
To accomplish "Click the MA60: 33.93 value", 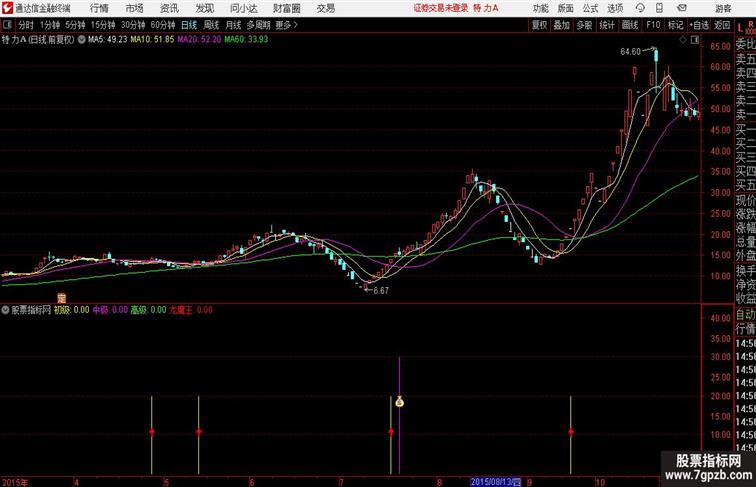I will pyautogui.click(x=246, y=40).
